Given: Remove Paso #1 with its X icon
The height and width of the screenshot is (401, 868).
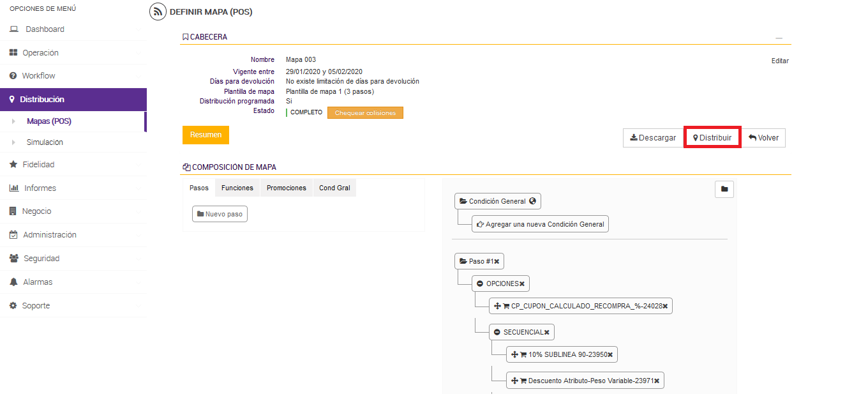Looking at the screenshot, I should click(497, 262).
